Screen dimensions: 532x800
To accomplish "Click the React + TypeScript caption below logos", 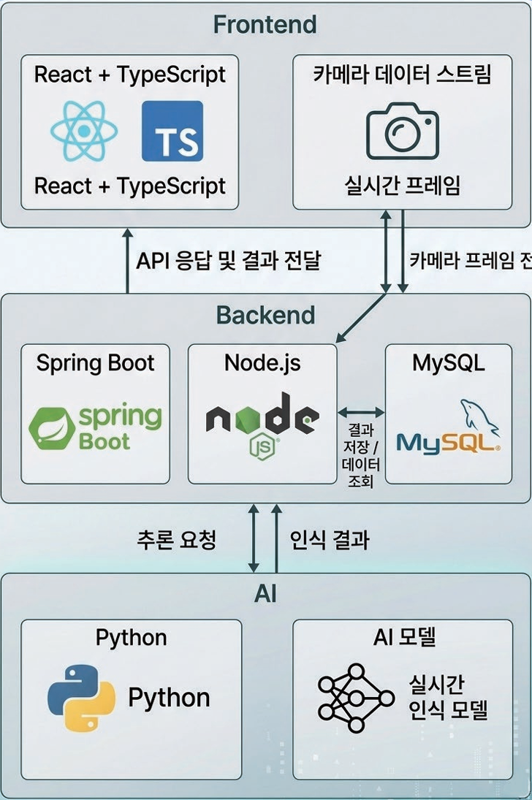I will click(129, 186).
